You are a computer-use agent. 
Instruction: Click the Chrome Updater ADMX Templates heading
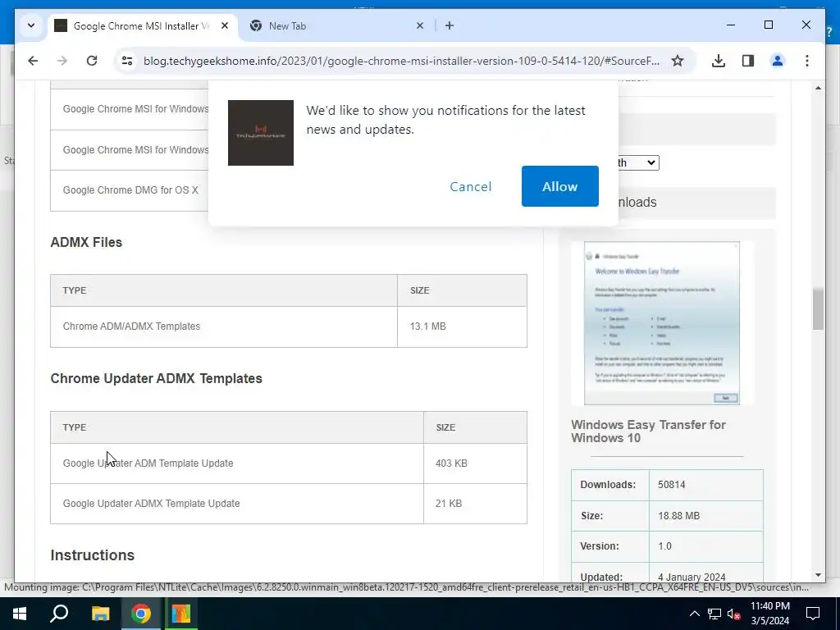[157, 378]
